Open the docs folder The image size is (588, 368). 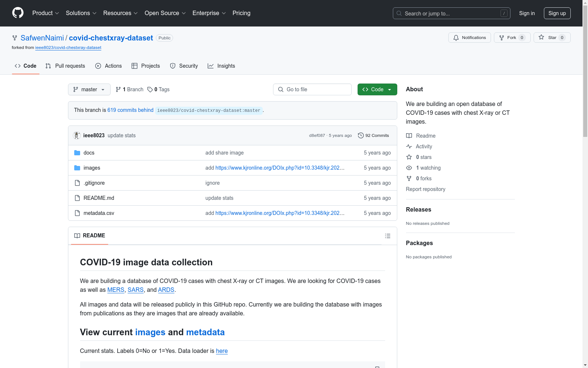(x=89, y=153)
